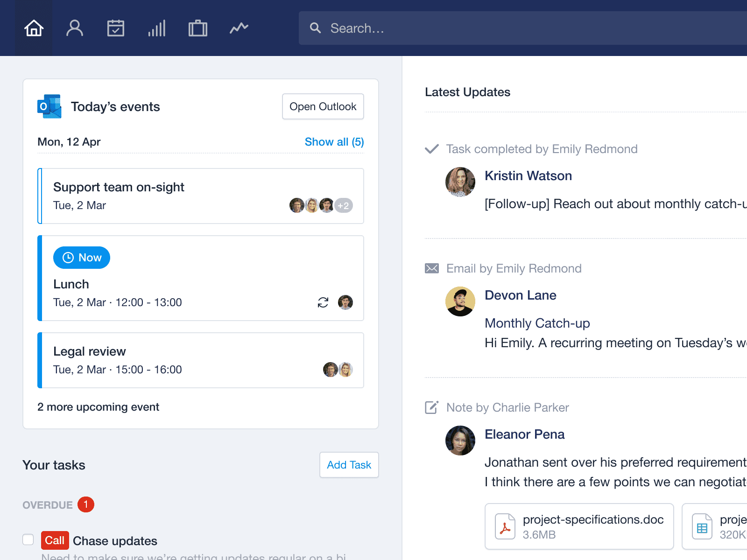Click attendee avatars on Legal review
The image size is (747, 560).
[338, 370]
